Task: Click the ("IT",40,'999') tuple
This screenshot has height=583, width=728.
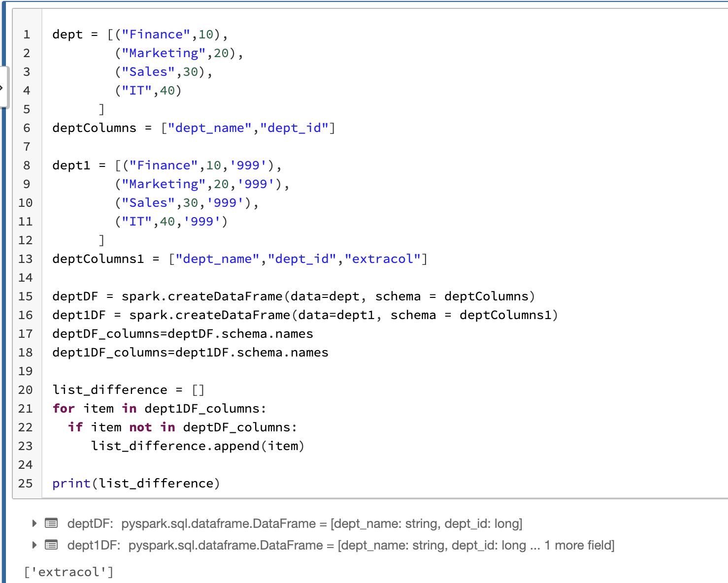Action: coord(171,221)
